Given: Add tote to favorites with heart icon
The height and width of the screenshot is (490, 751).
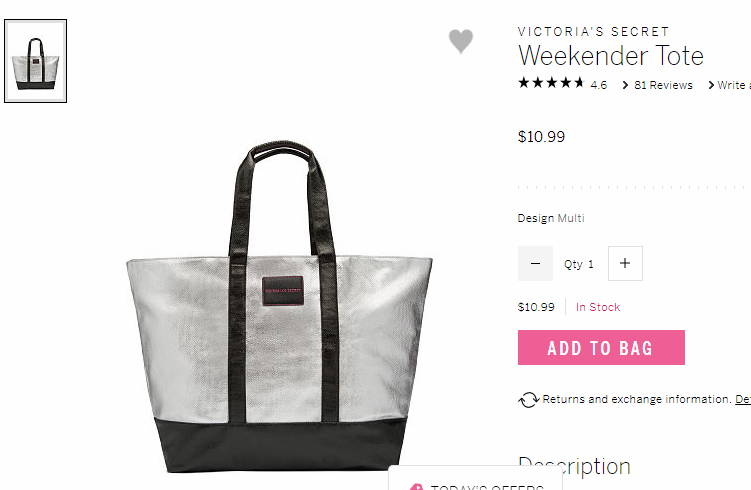Looking at the screenshot, I should (461, 41).
